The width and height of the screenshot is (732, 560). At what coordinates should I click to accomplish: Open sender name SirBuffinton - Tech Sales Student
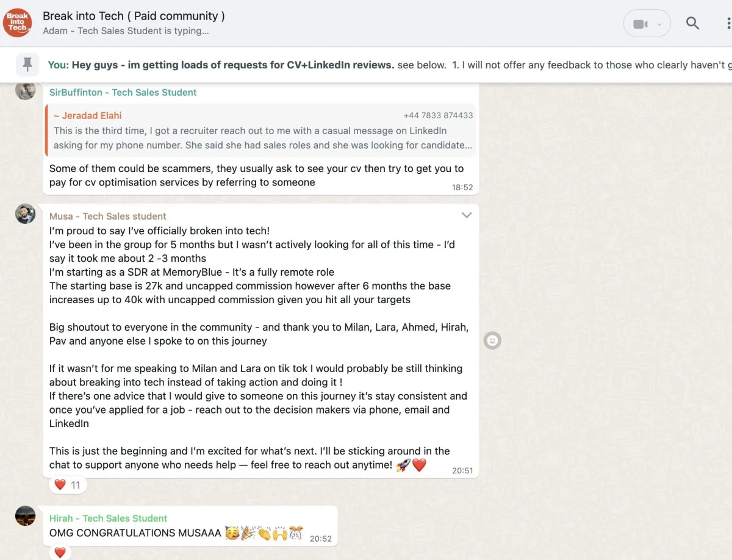(123, 92)
